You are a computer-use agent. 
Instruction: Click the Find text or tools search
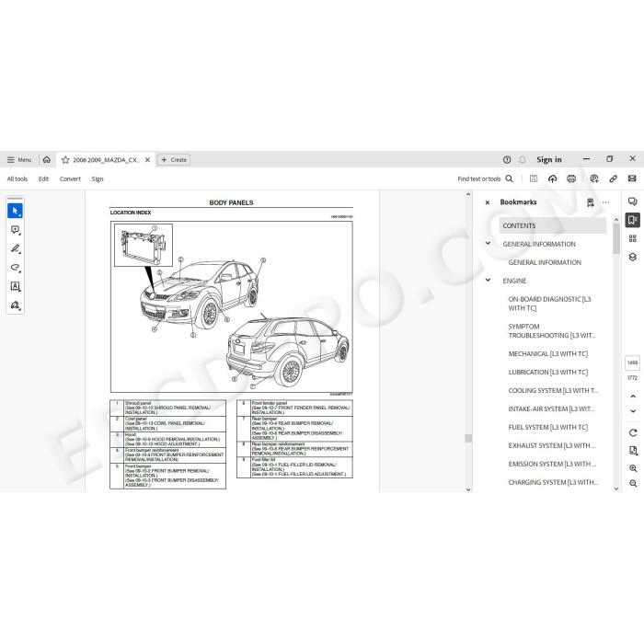point(485,179)
